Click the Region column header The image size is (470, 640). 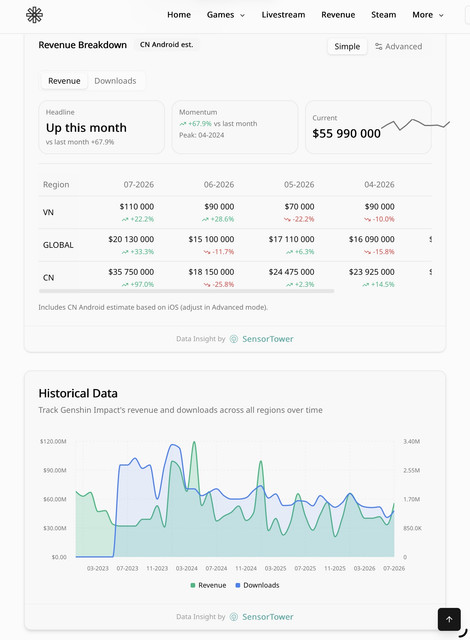pos(56,184)
